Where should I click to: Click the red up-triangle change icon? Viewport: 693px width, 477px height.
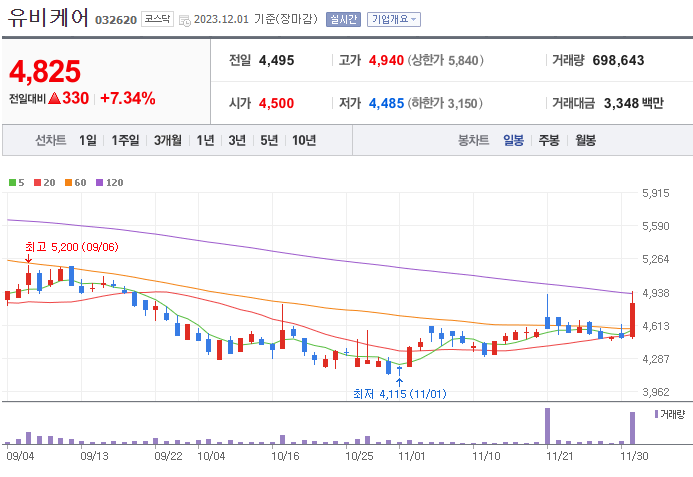[54, 98]
